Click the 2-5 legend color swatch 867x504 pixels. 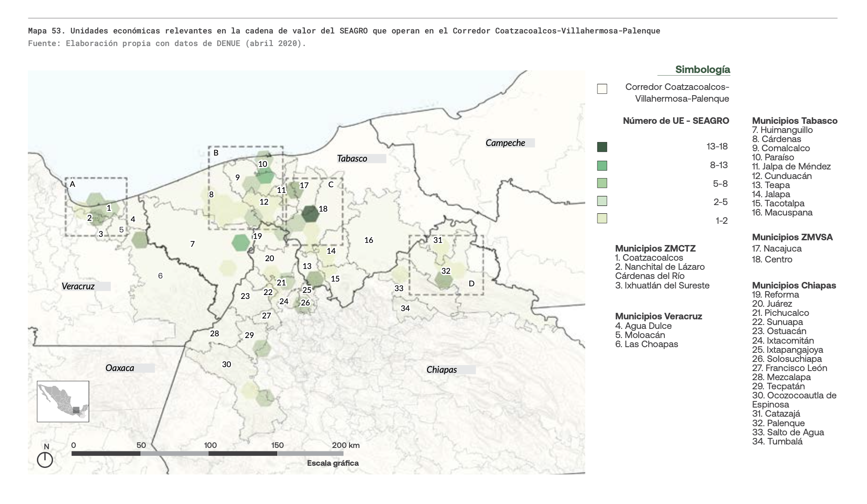602,201
